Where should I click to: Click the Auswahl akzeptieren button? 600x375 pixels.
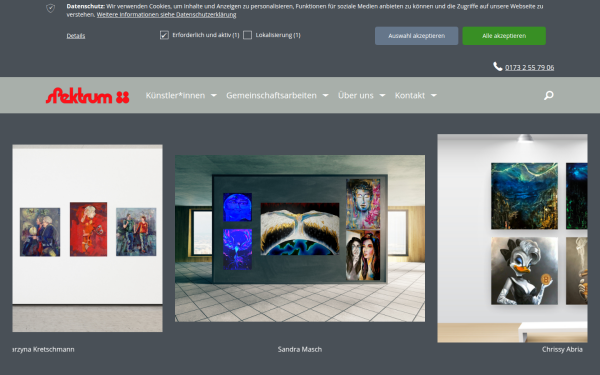pyautogui.click(x=416, y=36)
